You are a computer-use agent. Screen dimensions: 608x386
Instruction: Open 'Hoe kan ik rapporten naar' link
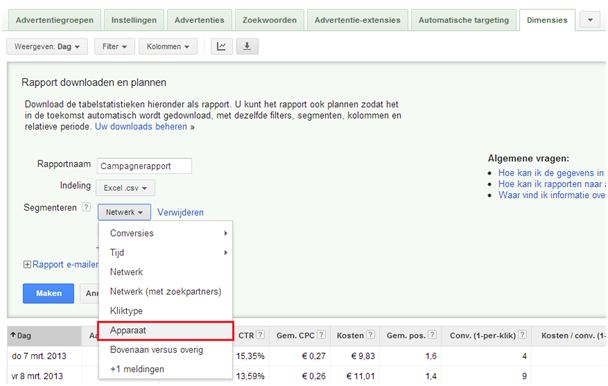[551, 184]
